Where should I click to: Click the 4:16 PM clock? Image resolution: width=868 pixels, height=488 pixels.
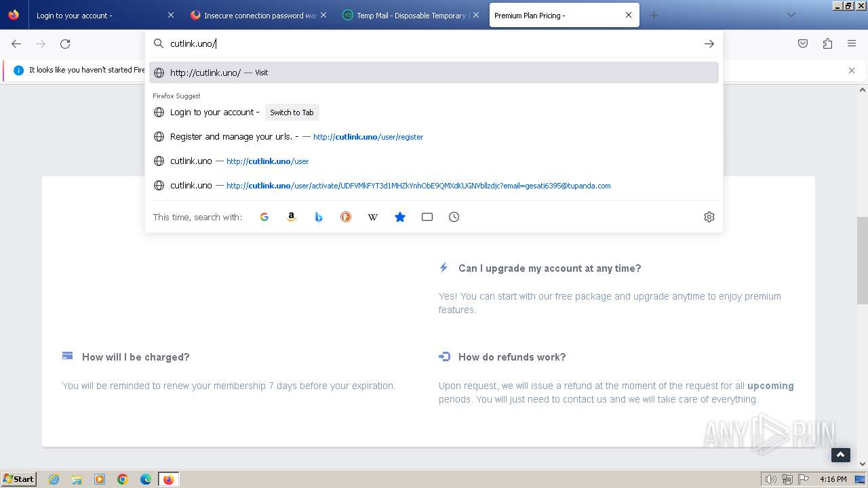pyautogui.click(x=833, y=479)
